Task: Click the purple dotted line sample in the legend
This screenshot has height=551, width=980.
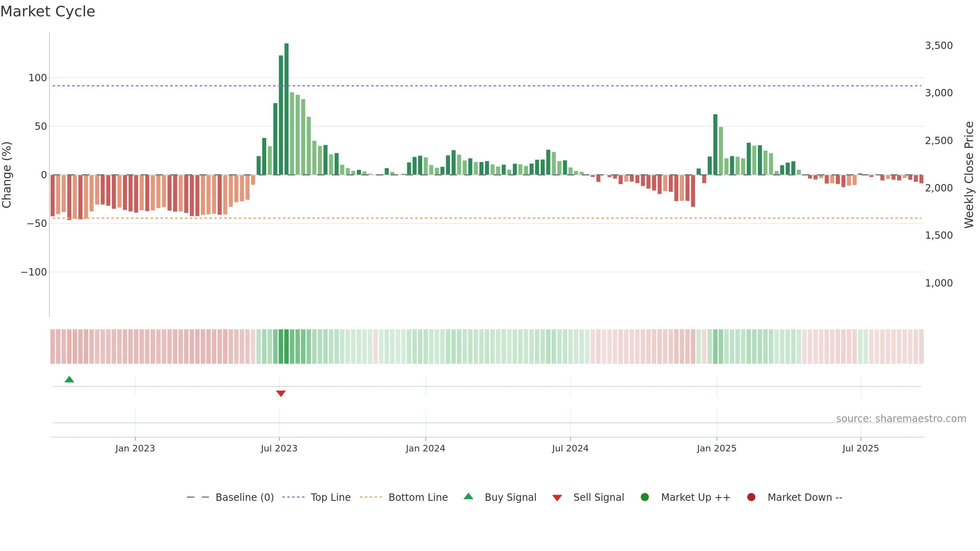Action: 294,497
